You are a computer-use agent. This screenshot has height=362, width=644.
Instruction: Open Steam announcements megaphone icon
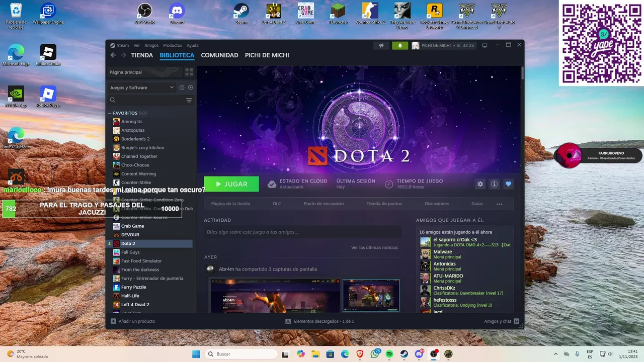click(381, 45)
